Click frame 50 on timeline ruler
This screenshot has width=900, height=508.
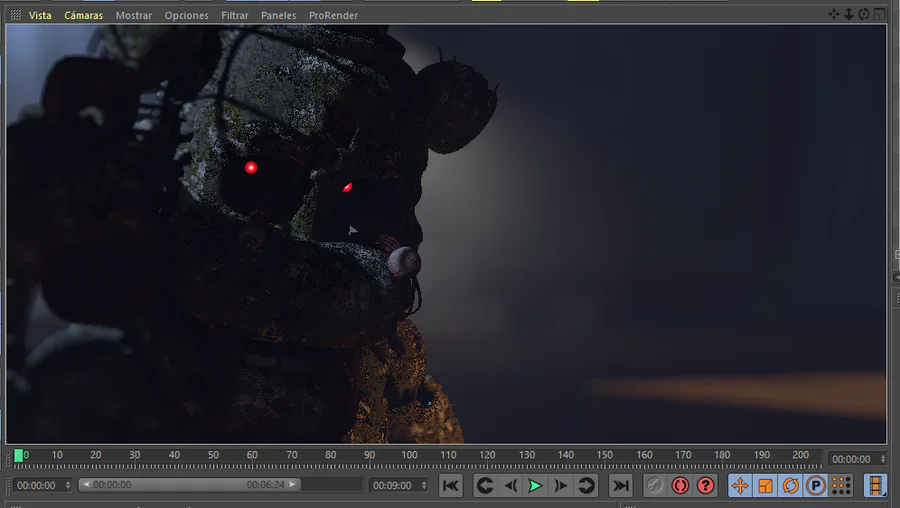213,455
